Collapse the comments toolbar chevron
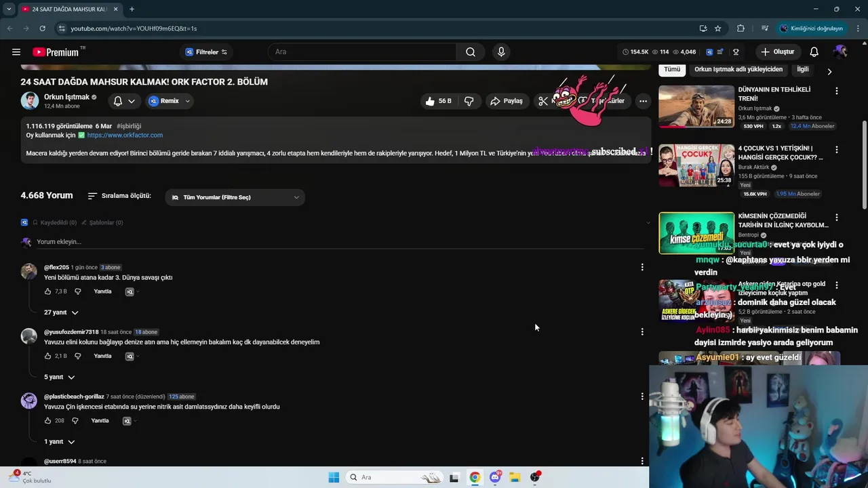This screenshot has height=488, width=868. coord(648,222)
